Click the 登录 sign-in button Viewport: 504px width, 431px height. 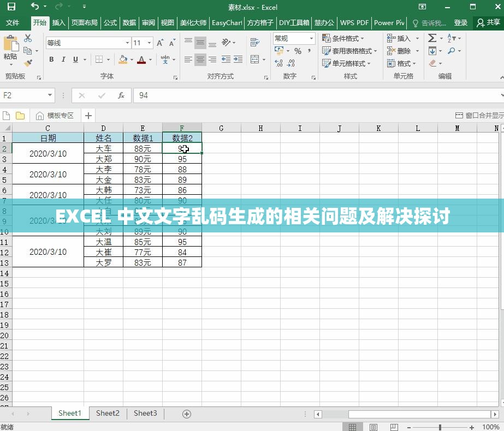point(461,23)
